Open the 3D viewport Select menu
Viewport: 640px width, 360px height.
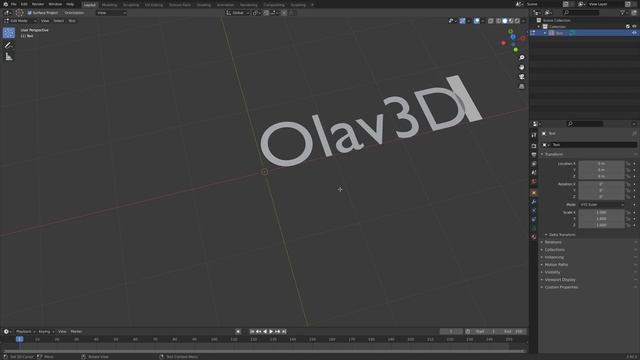pyautogui.click(x=59, y=21)
